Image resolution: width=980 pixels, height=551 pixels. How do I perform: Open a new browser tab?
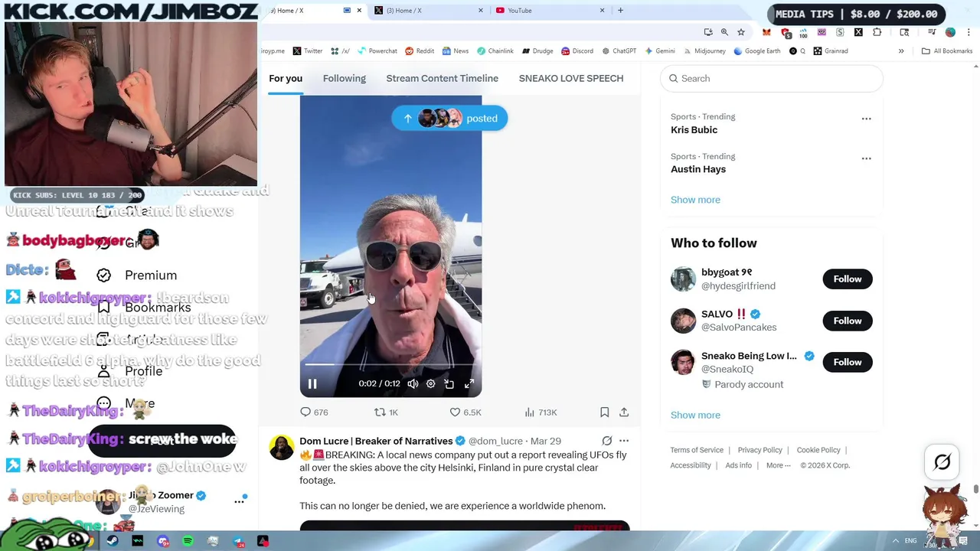pyautogui.click(x=620, y=11)
